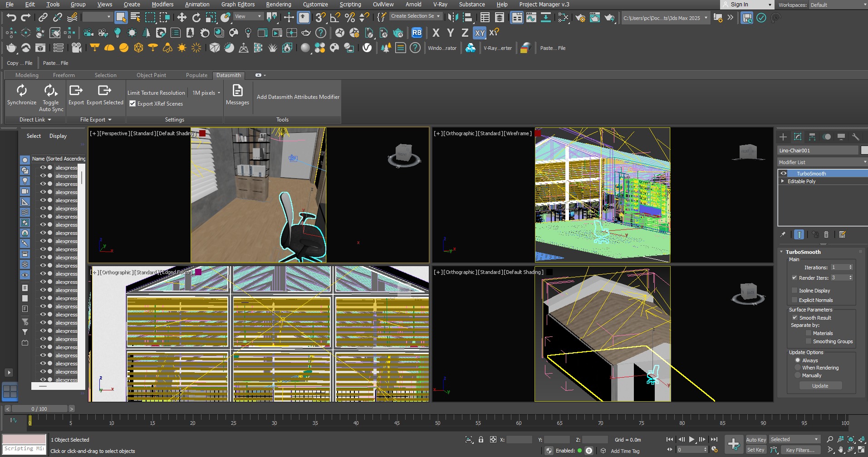Open the Modify command panel tab
The width and height of the screenshot is (868, 457).
pos(798,136)
